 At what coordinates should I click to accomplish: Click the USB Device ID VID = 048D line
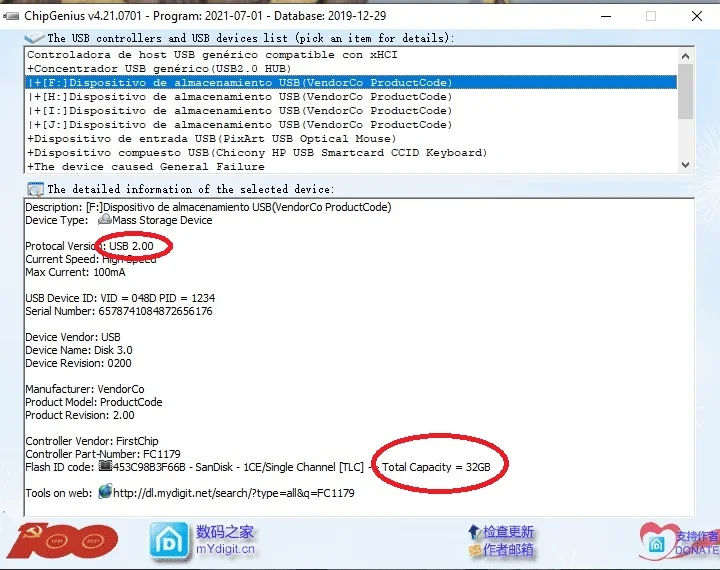[120, 298]
